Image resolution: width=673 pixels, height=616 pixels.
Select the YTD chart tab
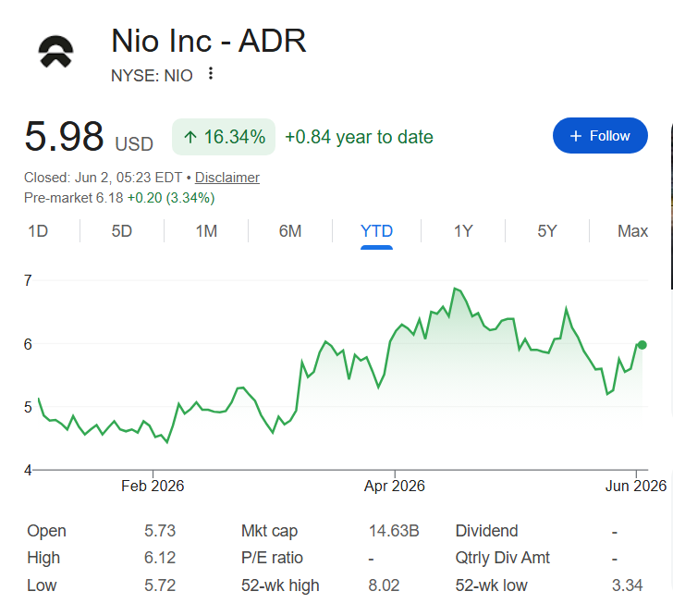[376, 231]
